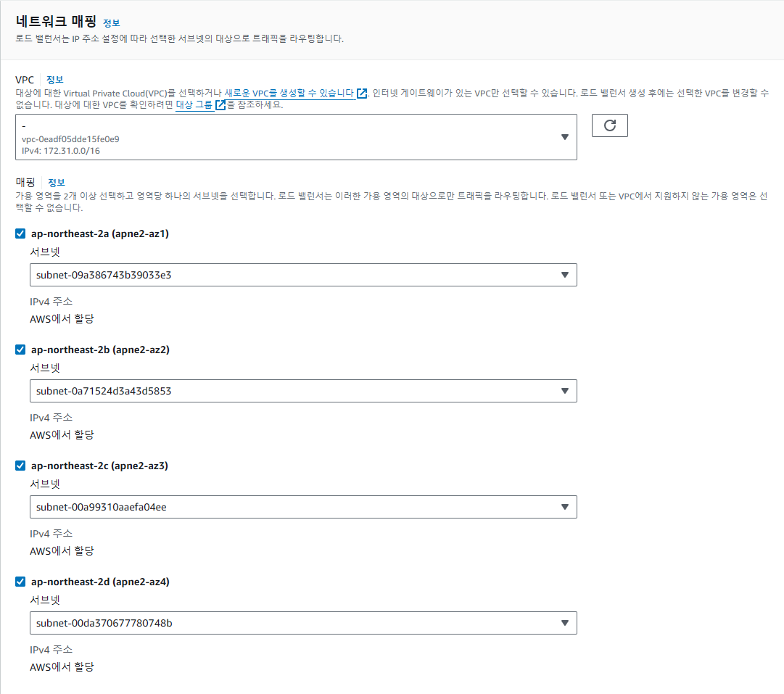This screenshot has height=694, width=784.
Task: Click arrow icon on subnet-09a386743b39033e3 field
Action: tap(564, 275)
